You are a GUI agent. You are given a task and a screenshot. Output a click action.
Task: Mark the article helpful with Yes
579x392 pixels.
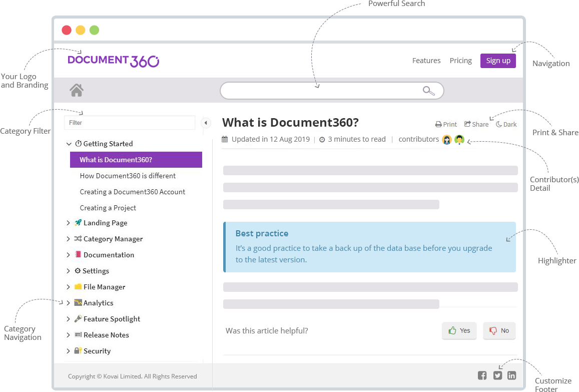point(459,330)
